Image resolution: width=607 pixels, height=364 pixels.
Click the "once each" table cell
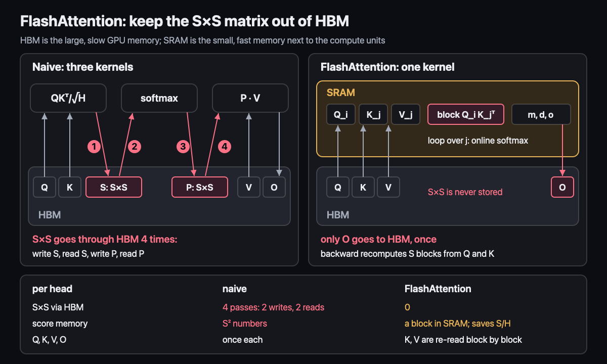click(x=243, y=340)
